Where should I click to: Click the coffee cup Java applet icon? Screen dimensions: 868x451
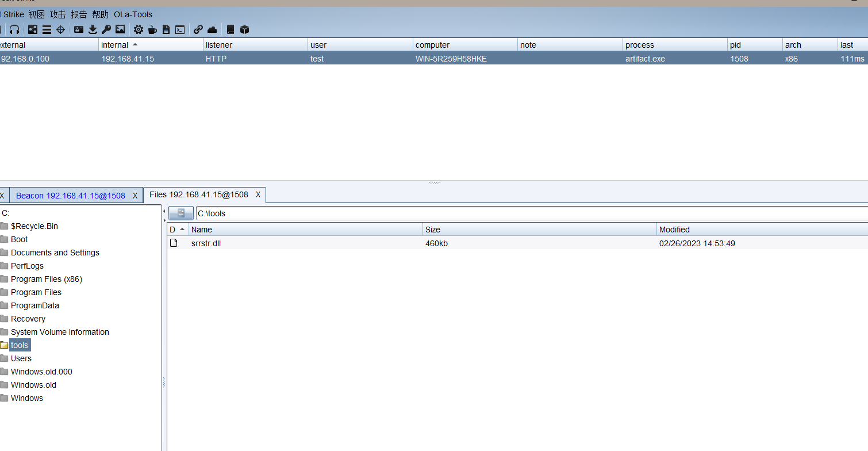coord(152,29)
